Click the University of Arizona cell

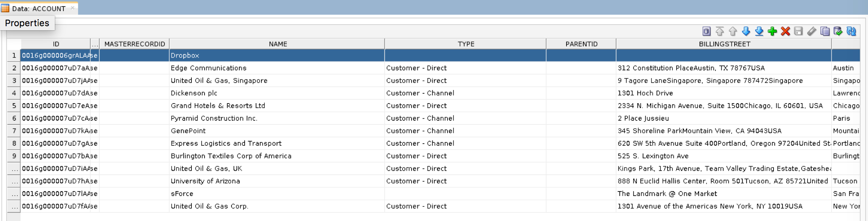click(277, 181)
